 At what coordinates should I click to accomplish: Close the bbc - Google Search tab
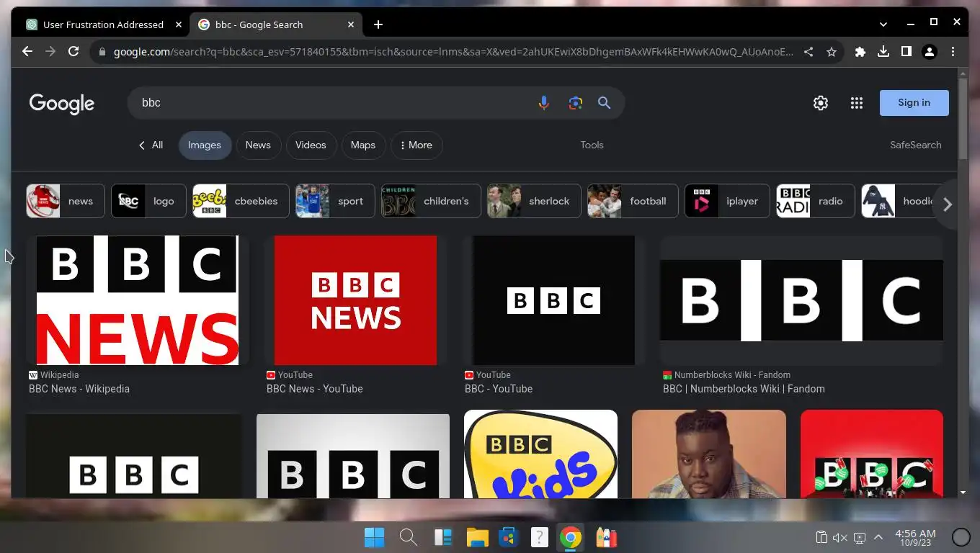[351, 24]
